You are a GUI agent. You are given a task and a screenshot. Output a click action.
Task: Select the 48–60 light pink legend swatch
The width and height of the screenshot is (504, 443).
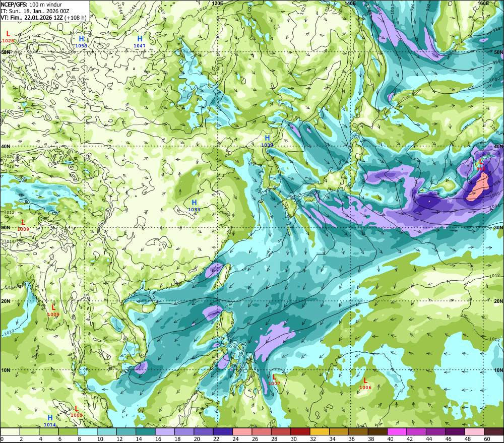click(x=474, y=432)
